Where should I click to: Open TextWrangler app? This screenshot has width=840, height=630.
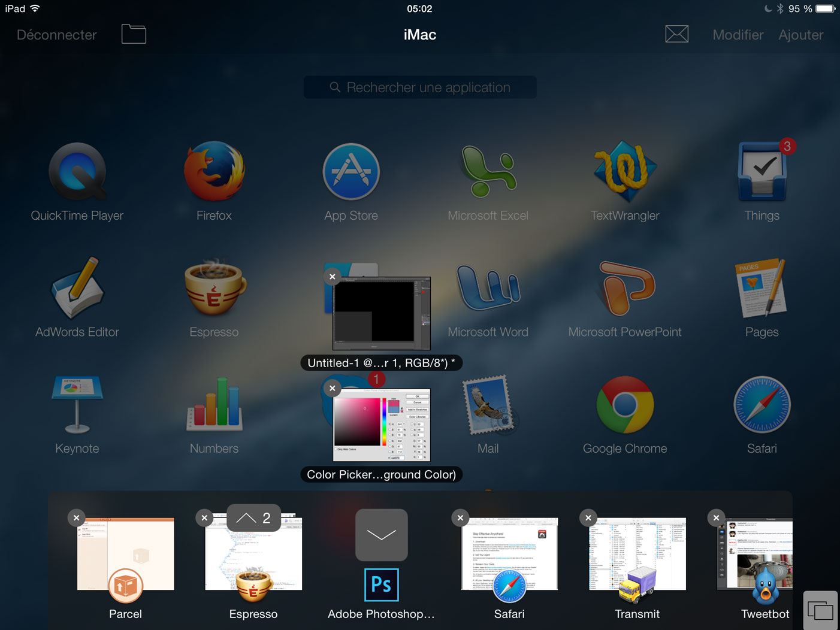(625, 172)
